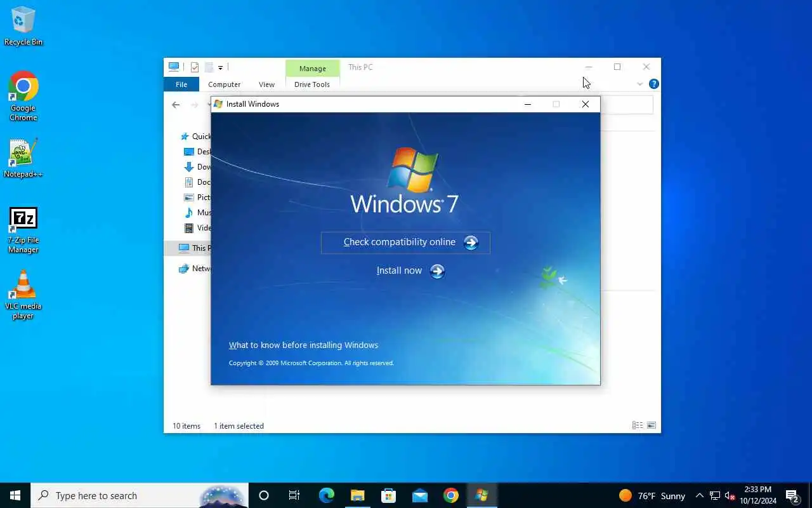812x508 pixels.
Task: Open Cortana circle button on taskbar
Action: click(x=264, y=495)
